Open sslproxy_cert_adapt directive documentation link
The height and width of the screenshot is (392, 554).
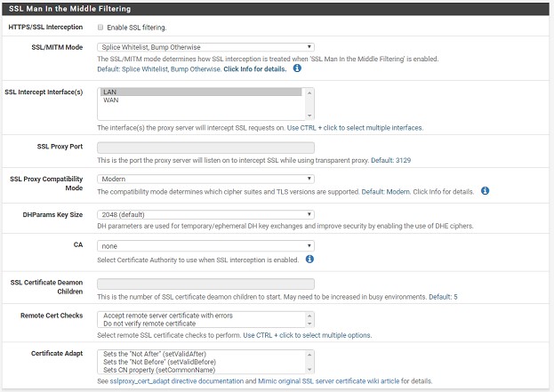click(177, 381)
